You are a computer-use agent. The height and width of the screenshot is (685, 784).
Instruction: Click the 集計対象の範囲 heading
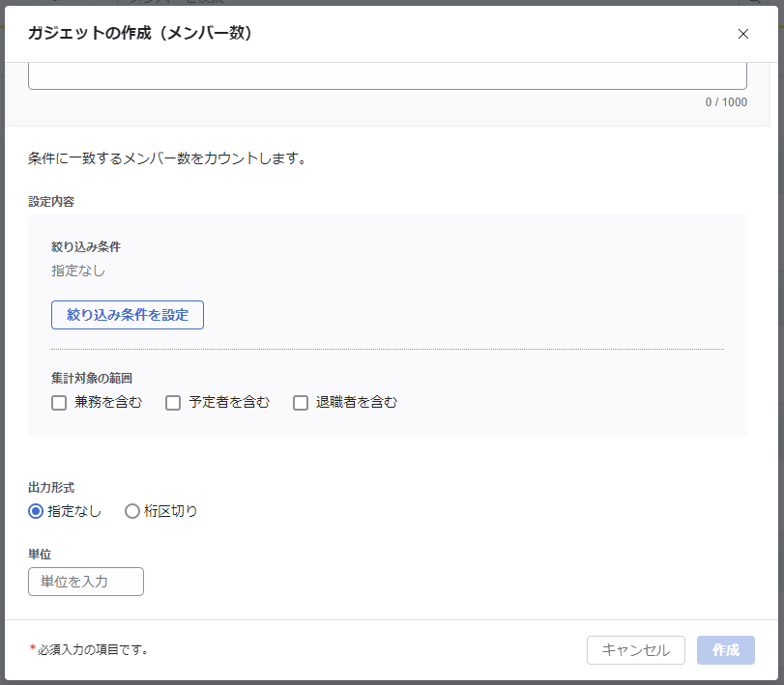(x=92, y=379)
